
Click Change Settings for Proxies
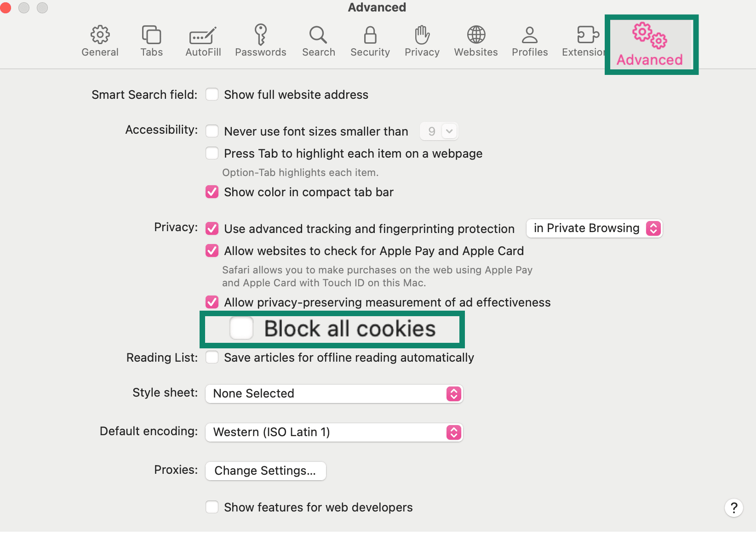(265, 471)
